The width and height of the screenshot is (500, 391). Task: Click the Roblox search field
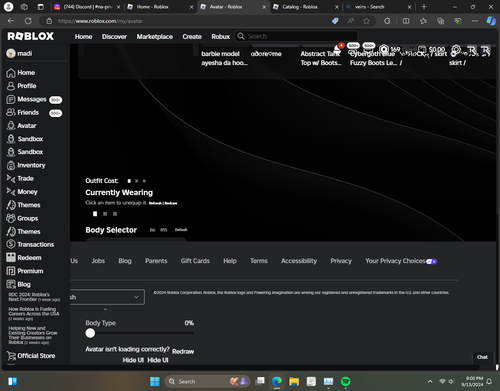pos(297,36)
